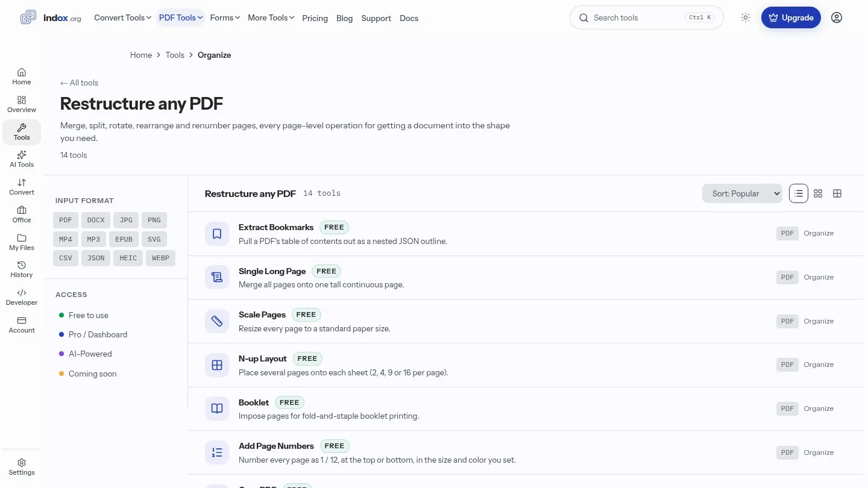Open Office in the left sidebar
Viewport: 868px width, 488px height.
22,214
